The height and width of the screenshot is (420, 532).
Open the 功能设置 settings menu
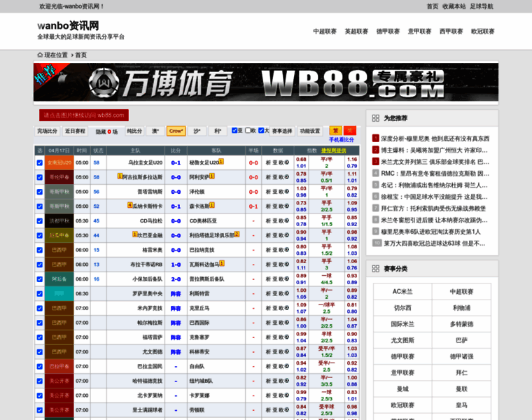pyautogui.click(x=310, y=131)
